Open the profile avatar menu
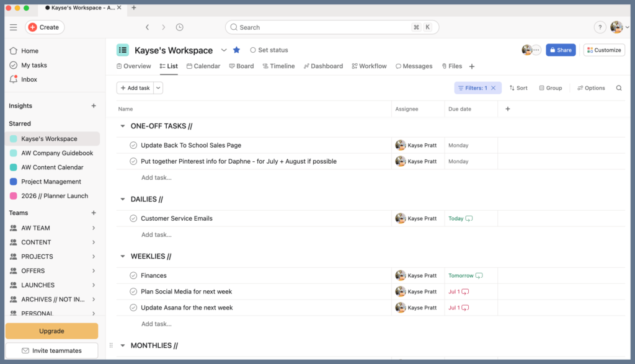Viewport: 635px width, 364px height. pos(616,27)
